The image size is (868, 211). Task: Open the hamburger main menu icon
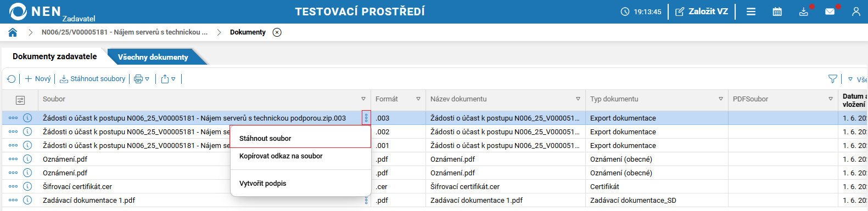tap(751, 12)
